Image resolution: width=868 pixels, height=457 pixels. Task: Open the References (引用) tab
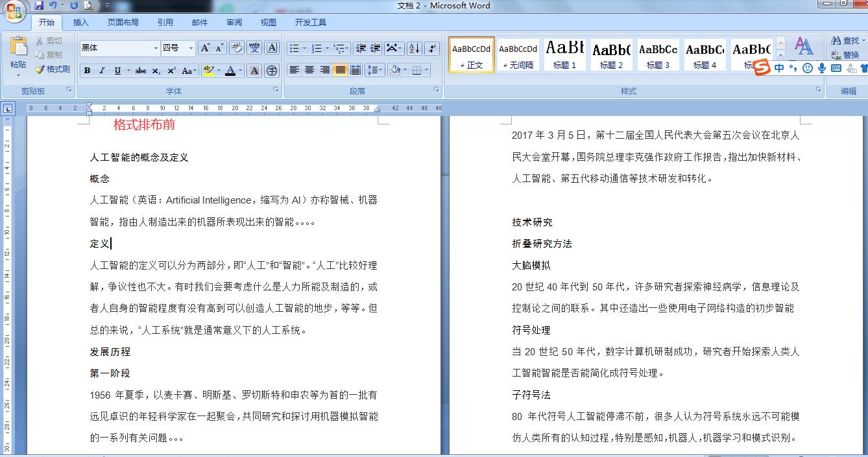(x=165, y=22)
